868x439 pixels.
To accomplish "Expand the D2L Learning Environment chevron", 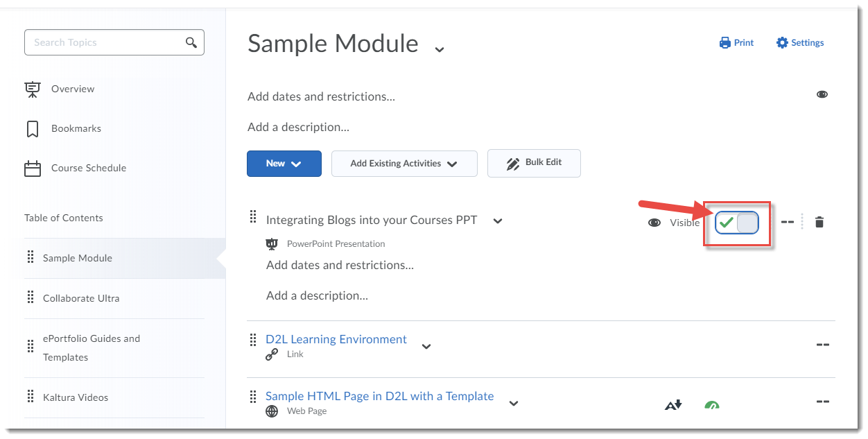I will click(426, 345).
